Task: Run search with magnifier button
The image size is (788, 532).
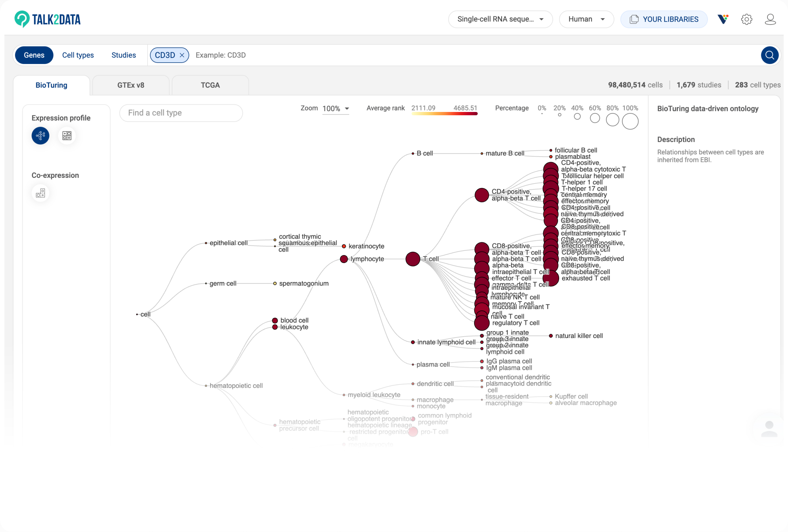Action: [x=770, y=55]
